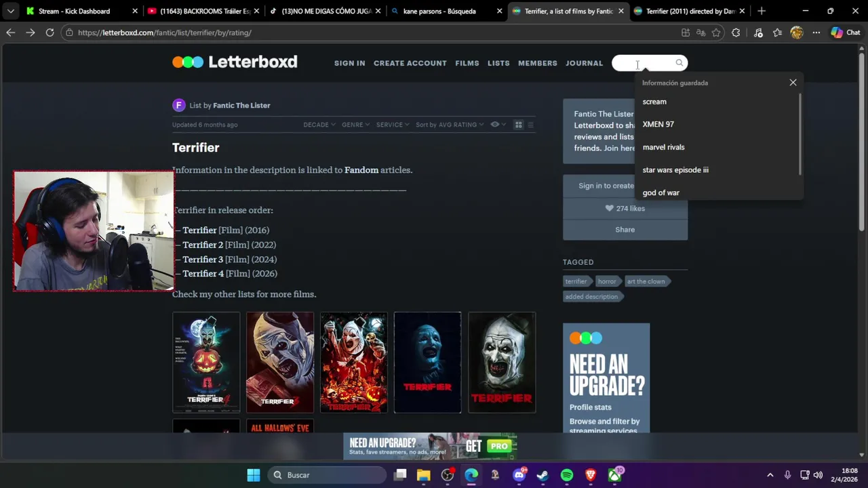
Task: Close the saved information suggestions popup
Action: (x=793, y=83)
